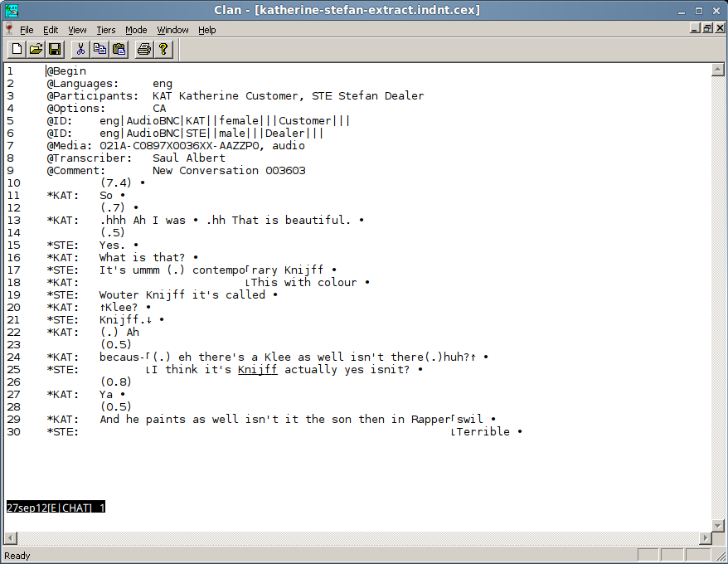This screenshot has width=728, height=564.
Task: Click the @Begin header line
Action: click(66, 71)
